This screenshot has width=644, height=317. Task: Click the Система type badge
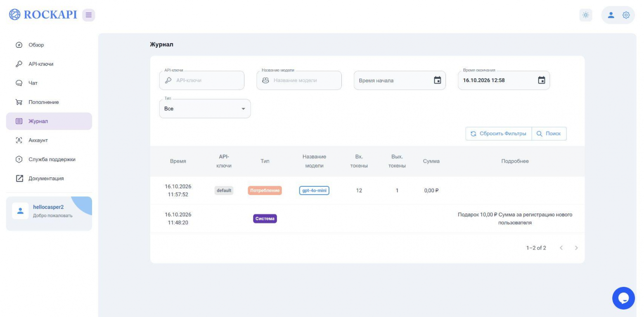(x=265, y=218)
